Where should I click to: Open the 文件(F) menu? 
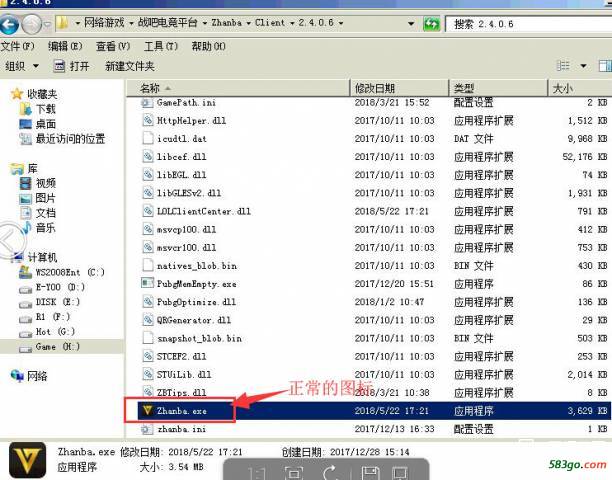tap(17, 46)
